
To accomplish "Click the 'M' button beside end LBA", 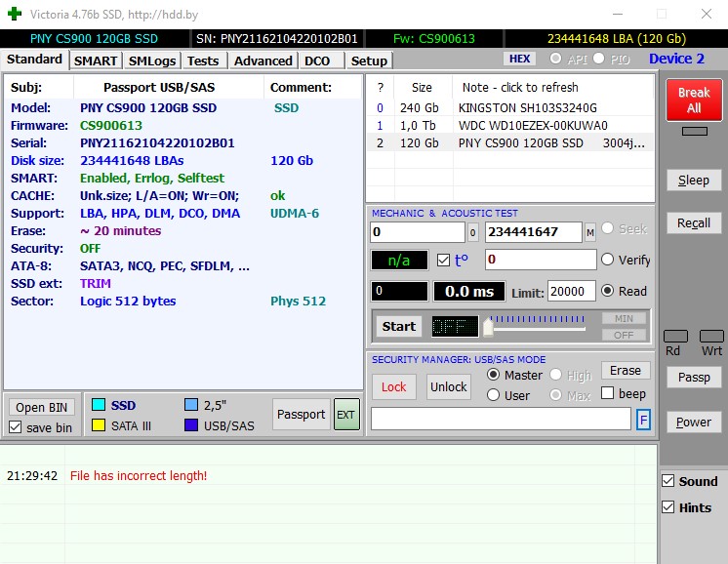I will point(589,232).
